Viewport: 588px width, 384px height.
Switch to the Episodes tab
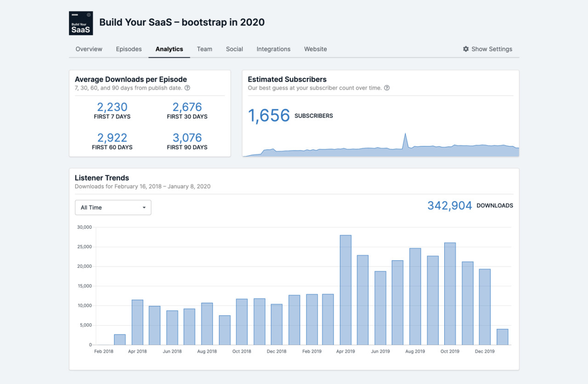(129, 49)
